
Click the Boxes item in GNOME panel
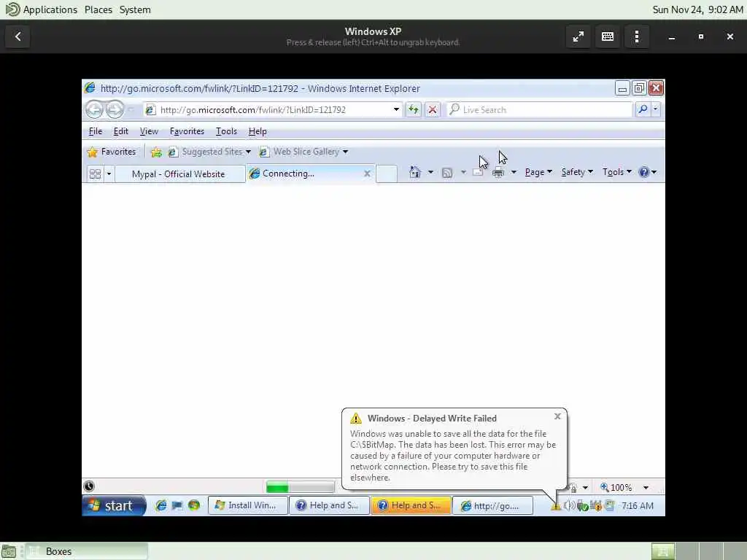[86, 551]
